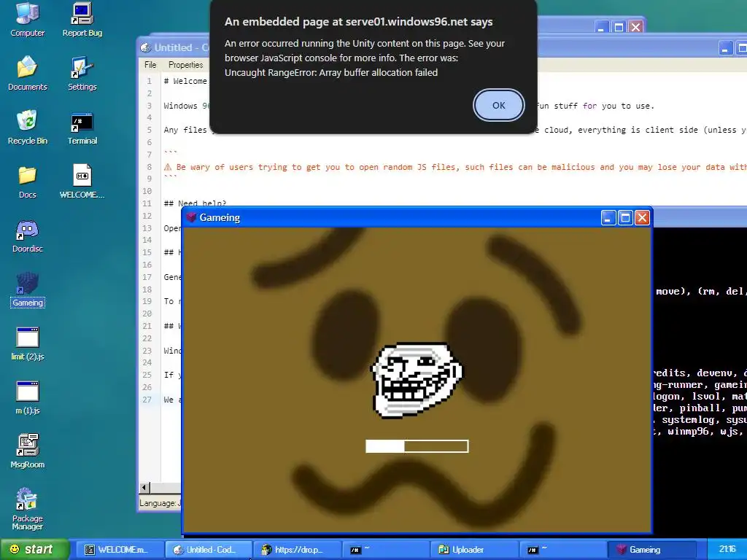Image resolution: width=747 pixels, height=560 pixels.
Task: Click the '# Welcome' heading line
Action: point(185,81)
